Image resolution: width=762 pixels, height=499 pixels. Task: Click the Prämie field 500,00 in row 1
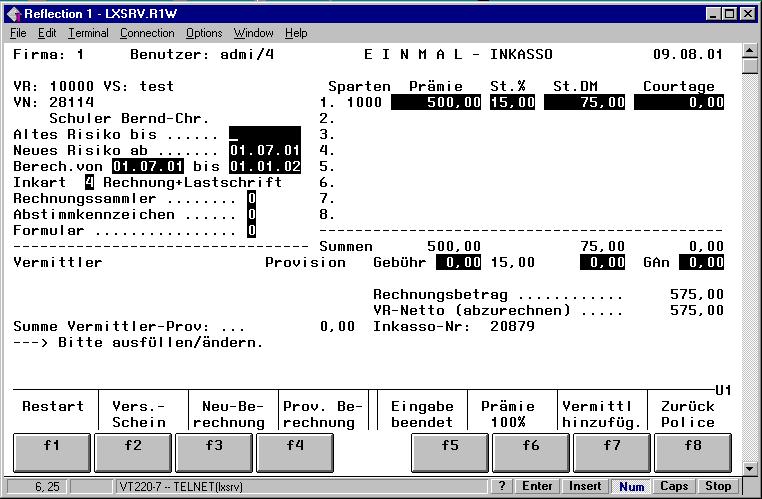point(436,102)
